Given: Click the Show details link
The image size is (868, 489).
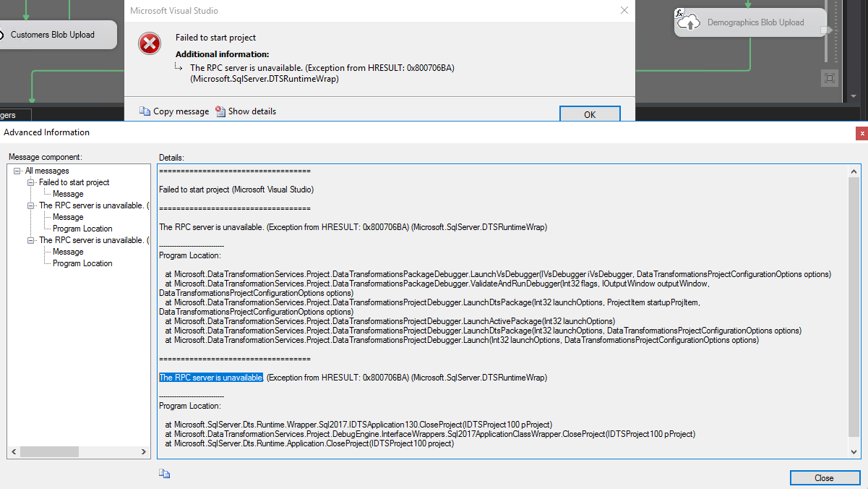Looking at the screenshot, I should (x=252, y=111).
